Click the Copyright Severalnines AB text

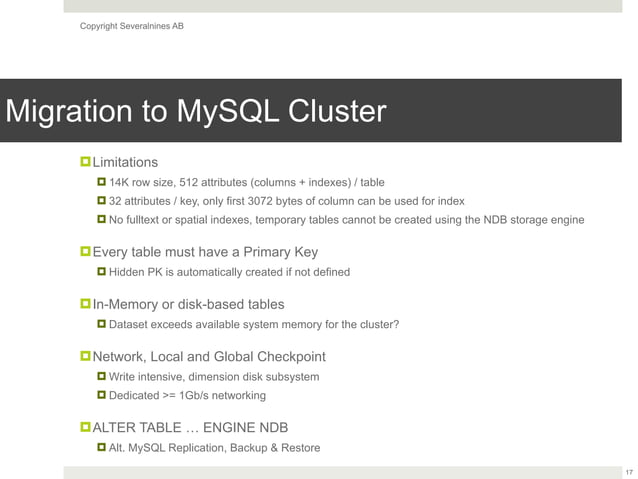click(131, 26)
